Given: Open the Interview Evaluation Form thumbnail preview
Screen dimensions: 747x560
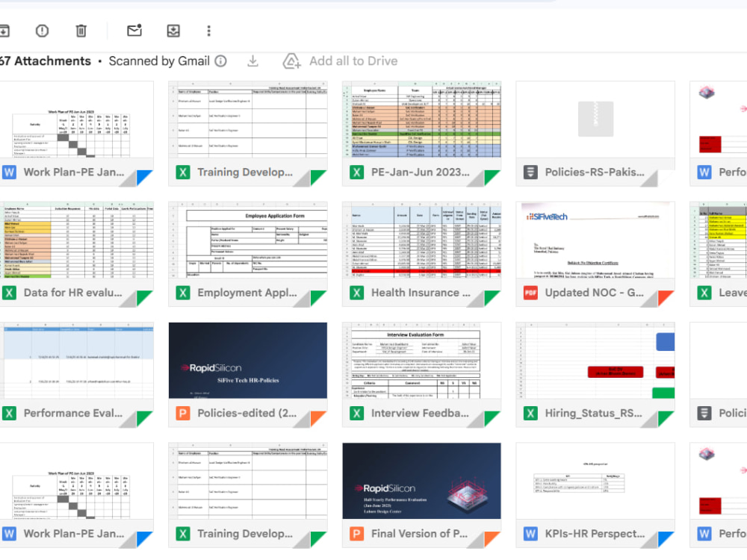Looking at the screenshot, I should pos(421,361).
